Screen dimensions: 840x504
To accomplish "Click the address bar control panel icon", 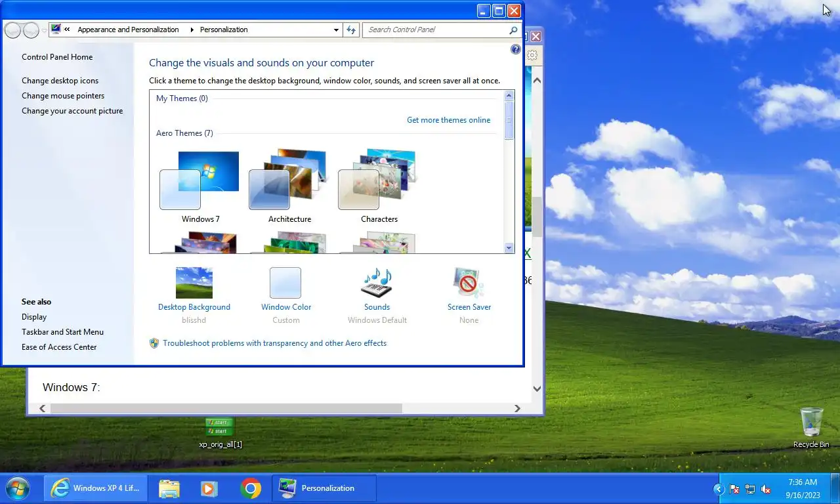I will (x=56, y=30).
